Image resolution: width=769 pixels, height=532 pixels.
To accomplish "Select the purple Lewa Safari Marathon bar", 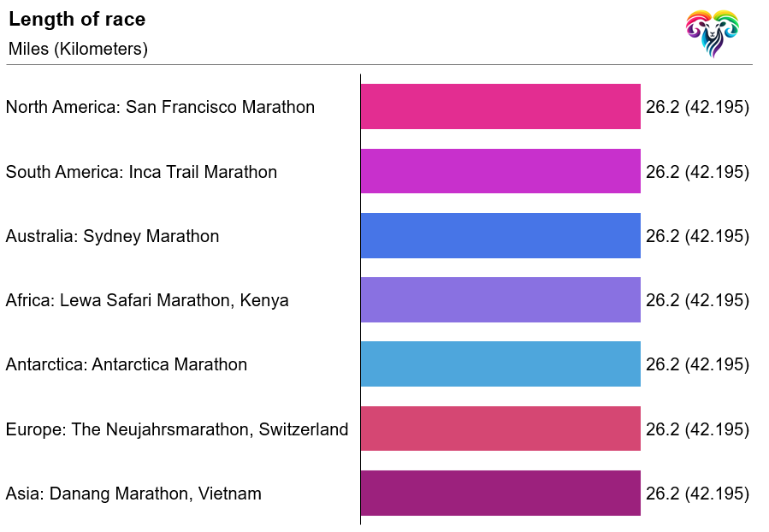I will pyautogui.click(x=500, y=300).
